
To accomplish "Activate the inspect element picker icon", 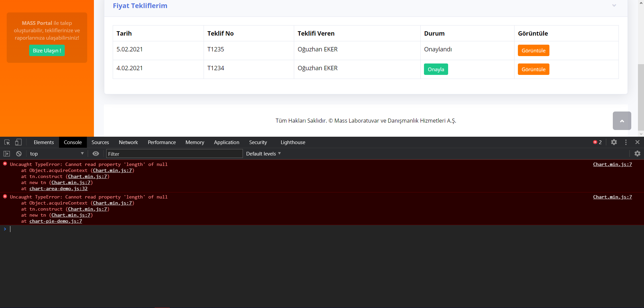I will pos(7,142).
